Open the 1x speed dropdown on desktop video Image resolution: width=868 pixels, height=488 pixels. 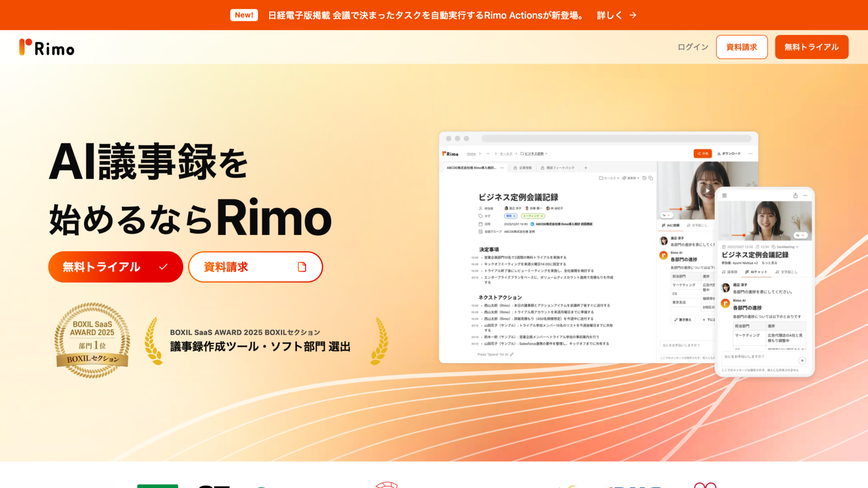666,216
